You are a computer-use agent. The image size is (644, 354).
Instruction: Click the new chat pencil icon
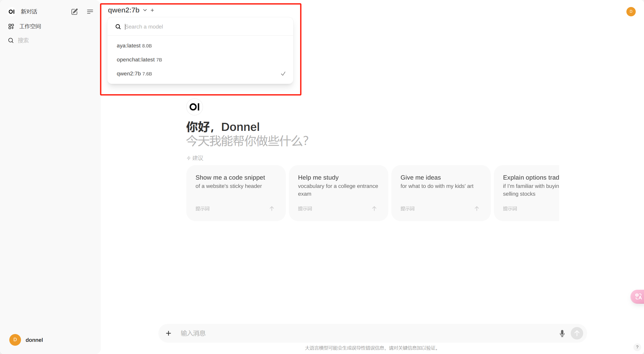coord(74,12)
